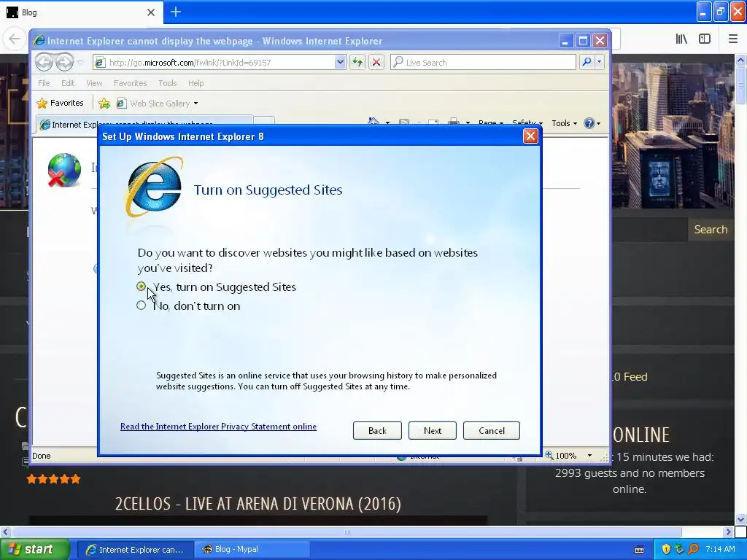Screen dimensions: 747x560
Task: Open the Favorites menu in IE
Action: pos(130,83)
